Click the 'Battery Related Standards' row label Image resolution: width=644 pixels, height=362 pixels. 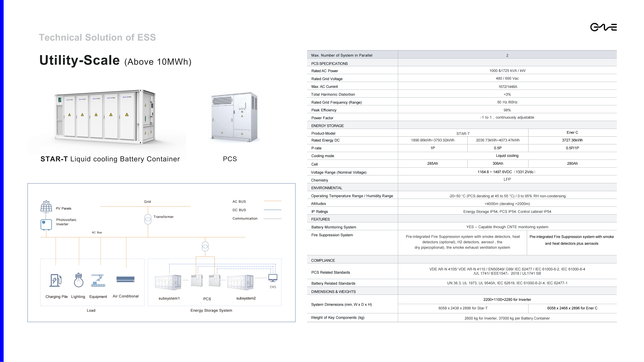click(x=333, y=284)
